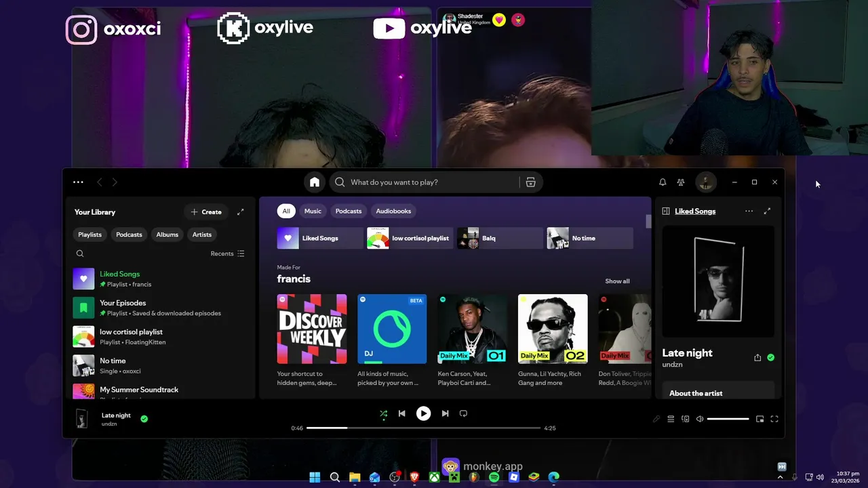Toggle shuffle in player bar

pyautogui.click(x=384, y=413)
